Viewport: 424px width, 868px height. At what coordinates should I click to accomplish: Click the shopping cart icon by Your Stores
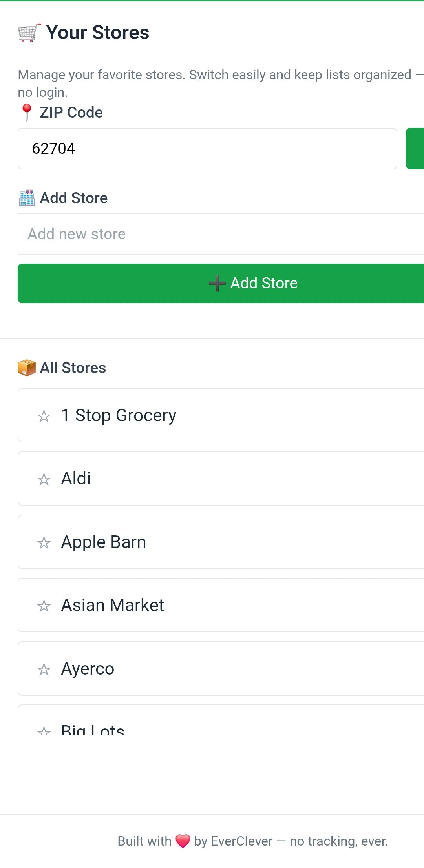pyautogui.click(x=29, y=33)
